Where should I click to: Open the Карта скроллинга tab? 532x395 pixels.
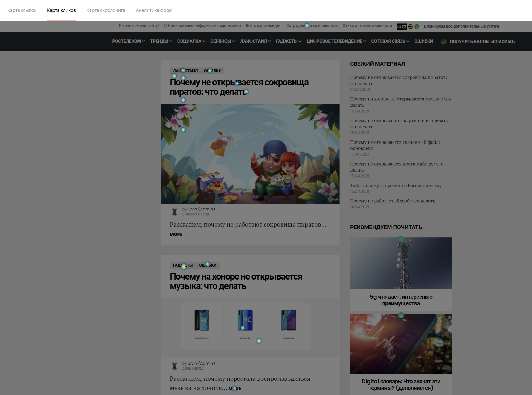point(106,10)
